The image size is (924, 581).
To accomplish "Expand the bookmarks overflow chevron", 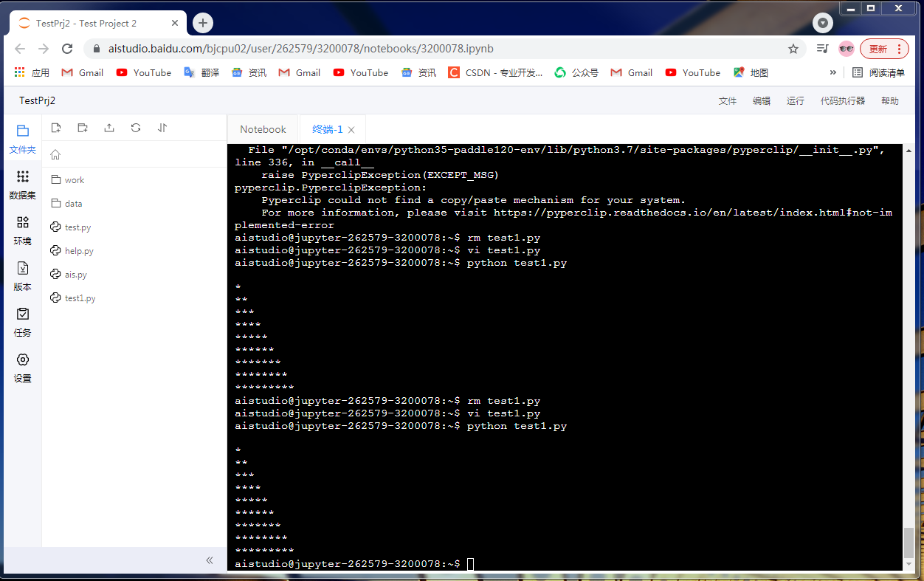I will 833,72.
